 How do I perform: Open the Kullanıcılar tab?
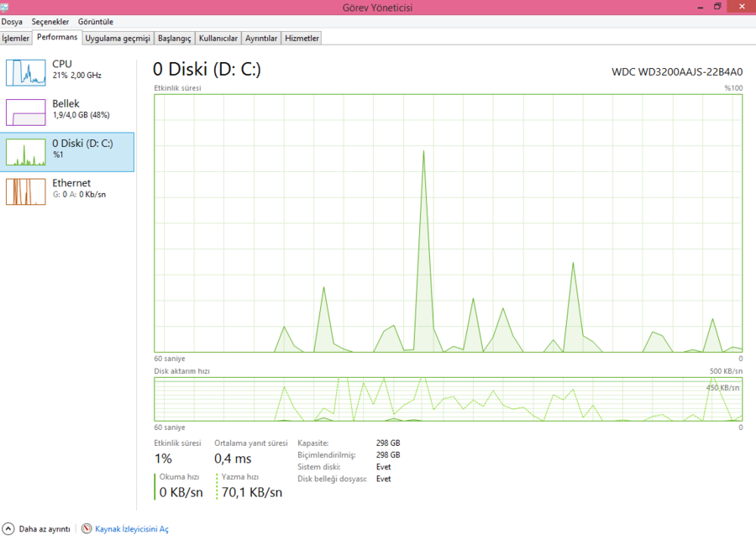coord(218,38)
